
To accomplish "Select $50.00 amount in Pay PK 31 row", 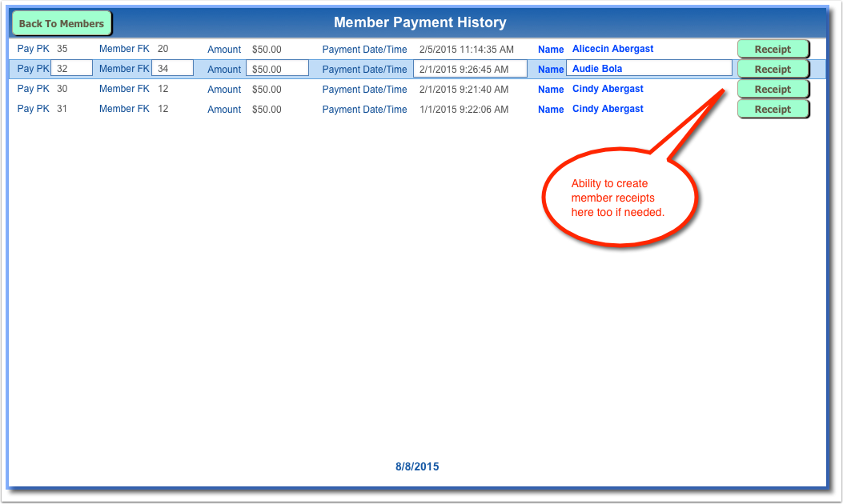I will [267, 109].
